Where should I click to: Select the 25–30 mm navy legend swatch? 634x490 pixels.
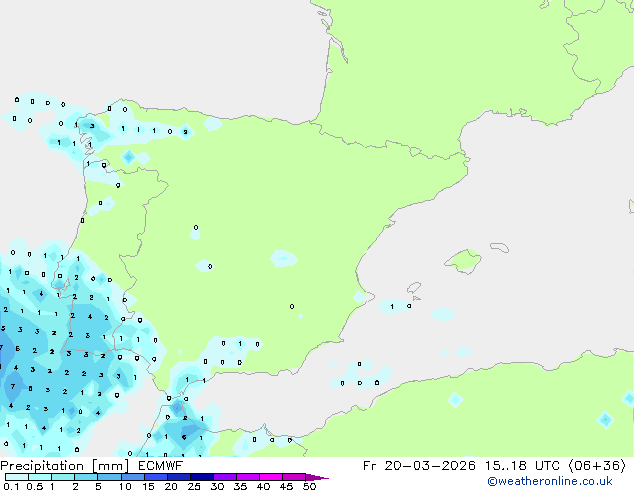(x=202, y=477)
